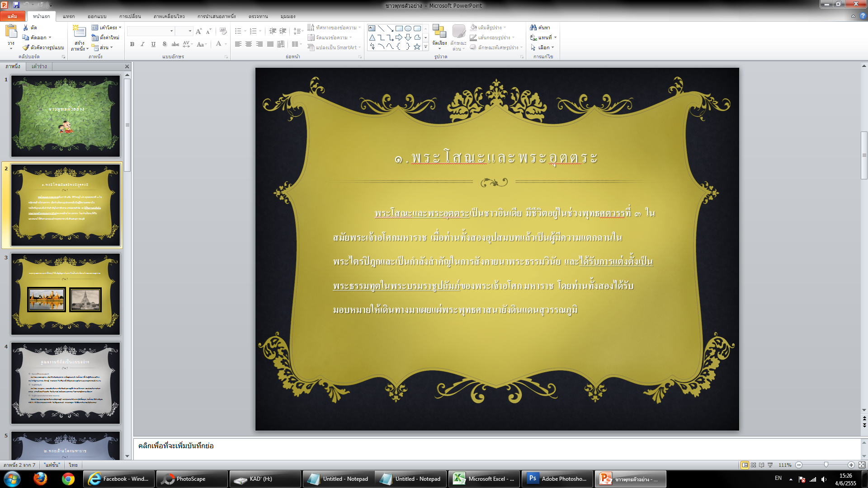Screen dimensions: 868x488
Task: Switch to Slide Sorter view icon
Action: click(x=753, y=465)
